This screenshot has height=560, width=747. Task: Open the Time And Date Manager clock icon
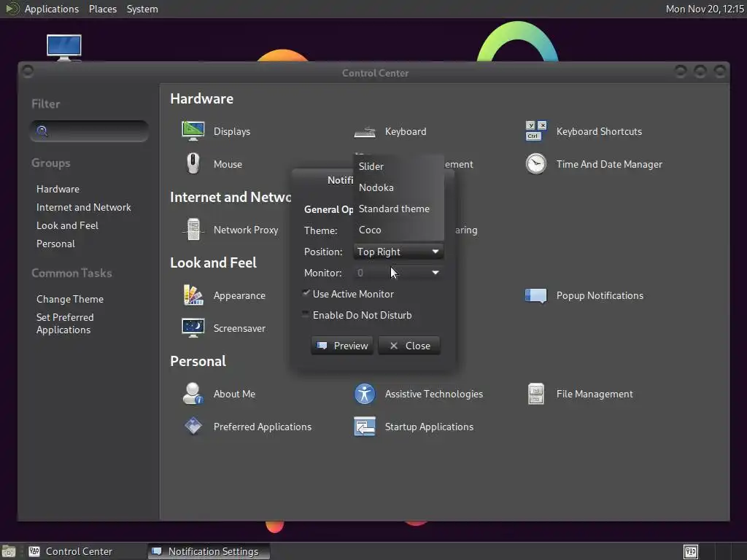(x=536, y=164)
